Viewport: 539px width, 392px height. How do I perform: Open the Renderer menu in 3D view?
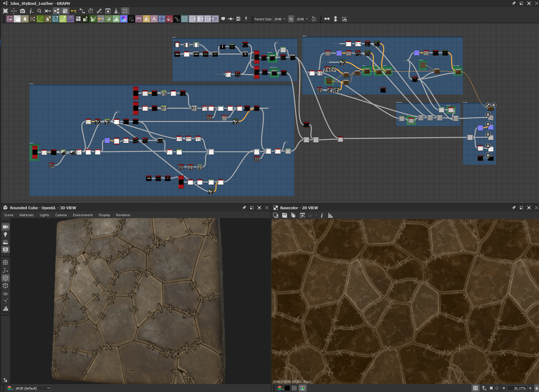pyautogui.click(x=123, y=215)
